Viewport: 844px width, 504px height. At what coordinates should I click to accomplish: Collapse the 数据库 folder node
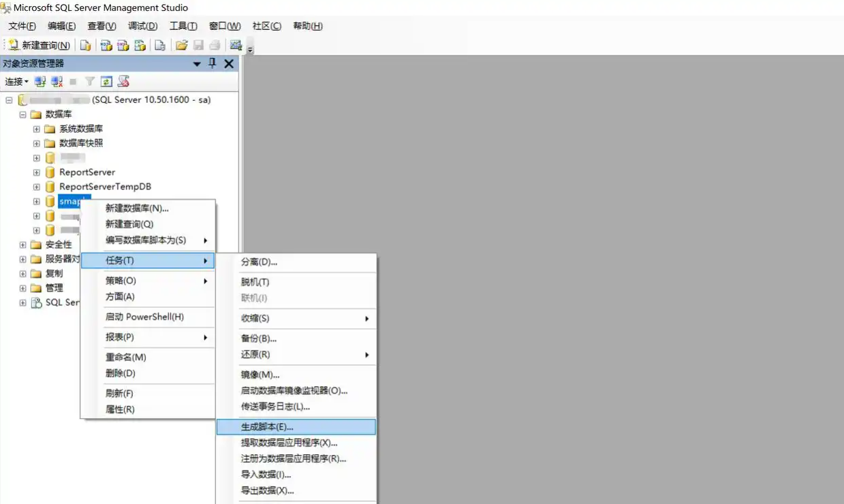(x=22, y=114)
